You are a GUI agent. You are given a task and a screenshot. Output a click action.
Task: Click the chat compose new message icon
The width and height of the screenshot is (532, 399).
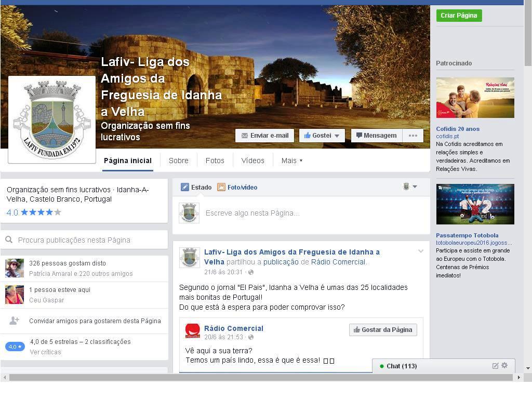(495, 366)
